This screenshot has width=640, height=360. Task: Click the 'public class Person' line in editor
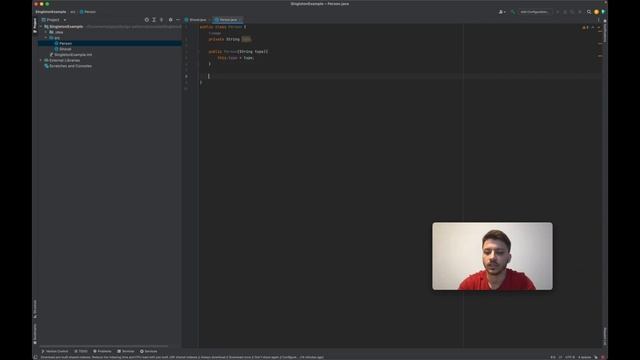click(223, 27)
